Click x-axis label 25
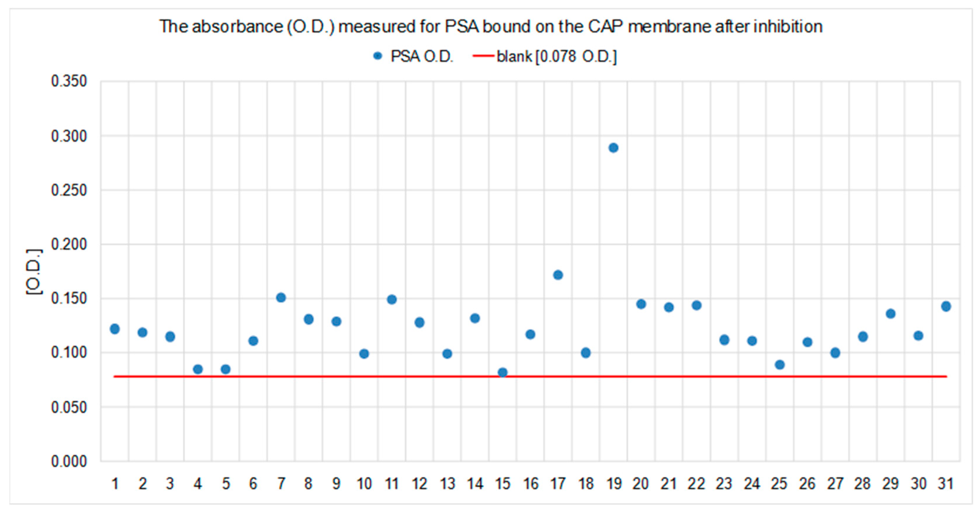Screen dimensions: 980x509 tap(779, 484)
